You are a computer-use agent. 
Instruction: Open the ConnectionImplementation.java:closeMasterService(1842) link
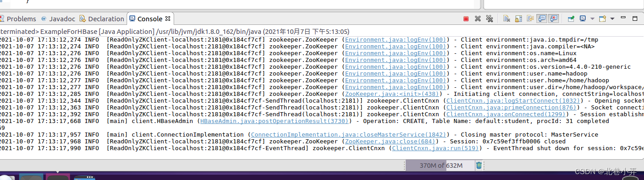pyautogui.click(x=349, y=135)
